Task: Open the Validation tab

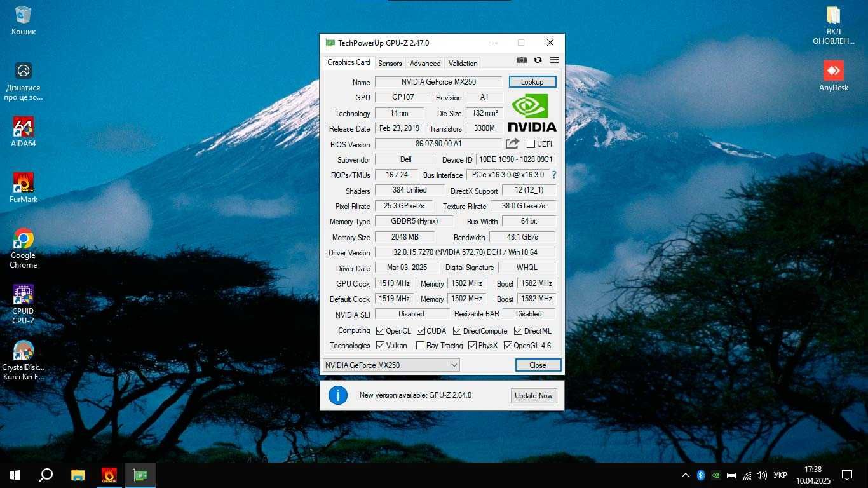Action: 463,63
